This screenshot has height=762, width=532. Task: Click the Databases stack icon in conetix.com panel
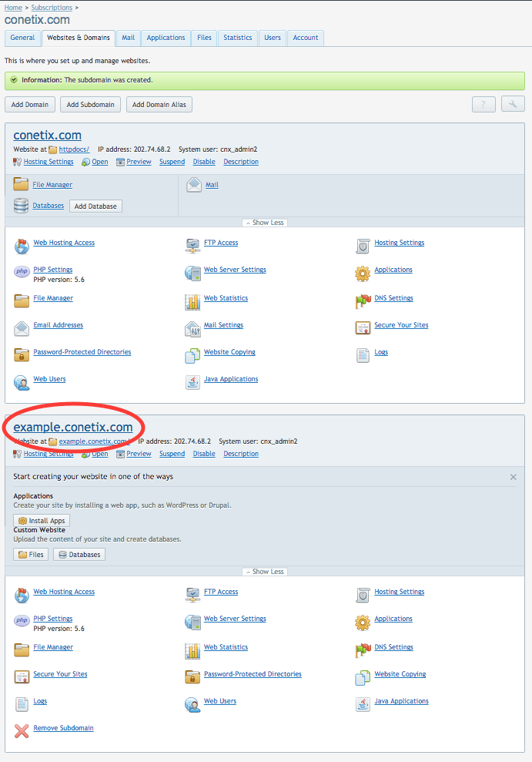(x=21, y=206)
